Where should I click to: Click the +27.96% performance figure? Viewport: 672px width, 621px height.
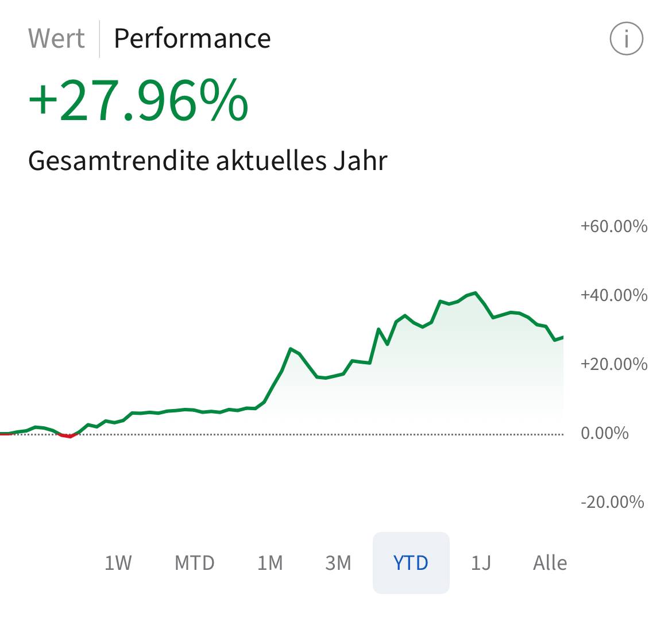click(138, 102)
